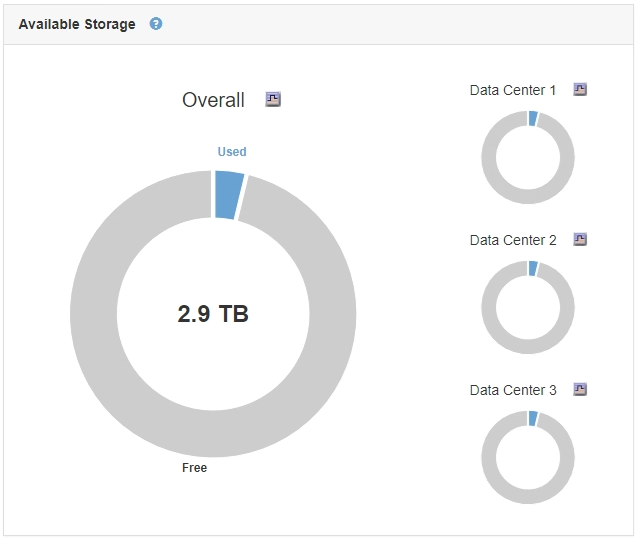The width and height of the screenshot is (639, 539).
Task: Click the blue used slice of Data Center 1
Action: (533, 118)
